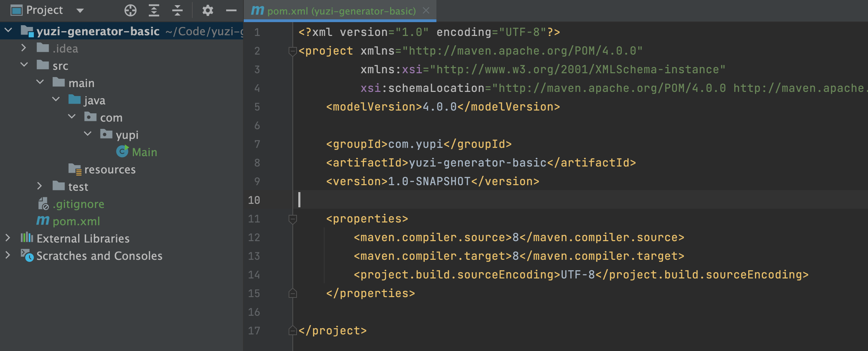Select the blue java source root icon
Viewport: 868px width, 351px height.
(x=75, y=99)
